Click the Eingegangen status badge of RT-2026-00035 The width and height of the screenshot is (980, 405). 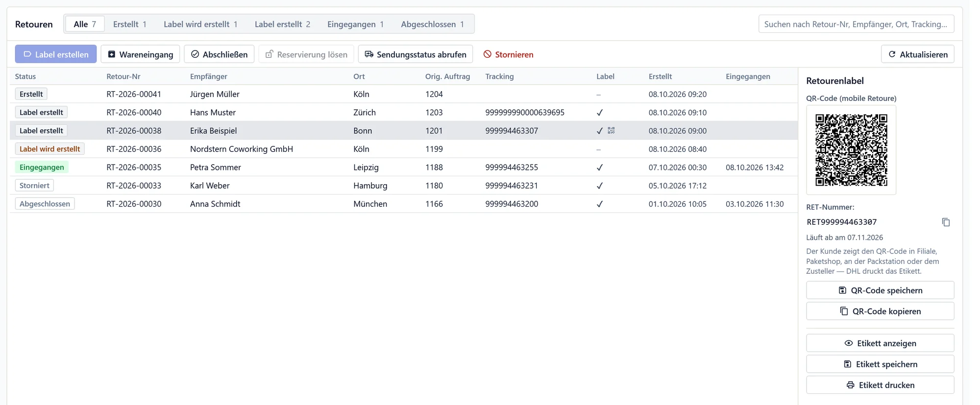42,167
